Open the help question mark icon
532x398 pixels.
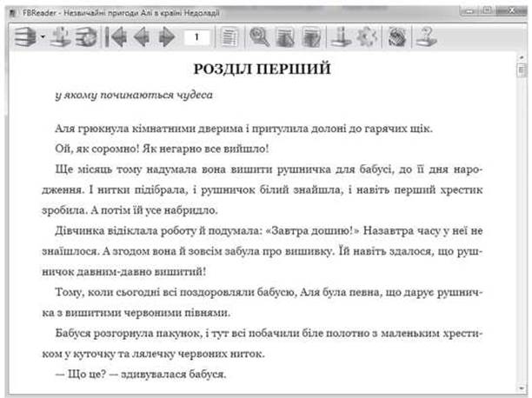pos(426,36)
